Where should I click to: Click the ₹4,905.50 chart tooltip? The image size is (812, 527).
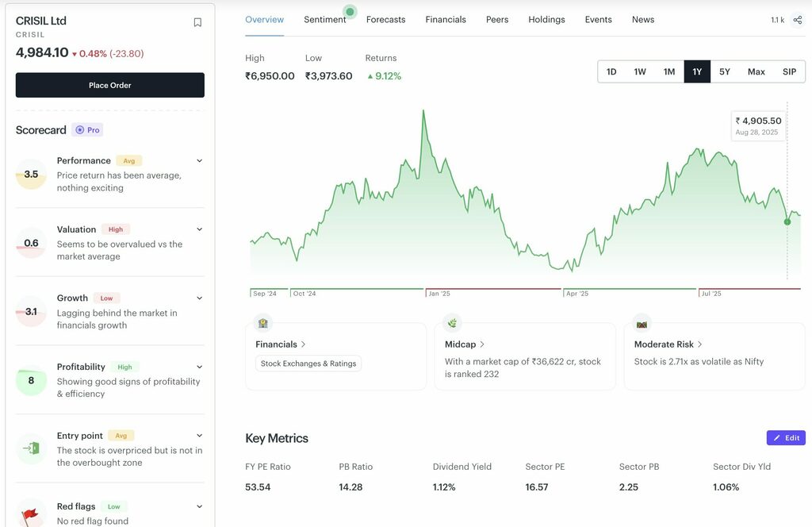tap(758, 126)
